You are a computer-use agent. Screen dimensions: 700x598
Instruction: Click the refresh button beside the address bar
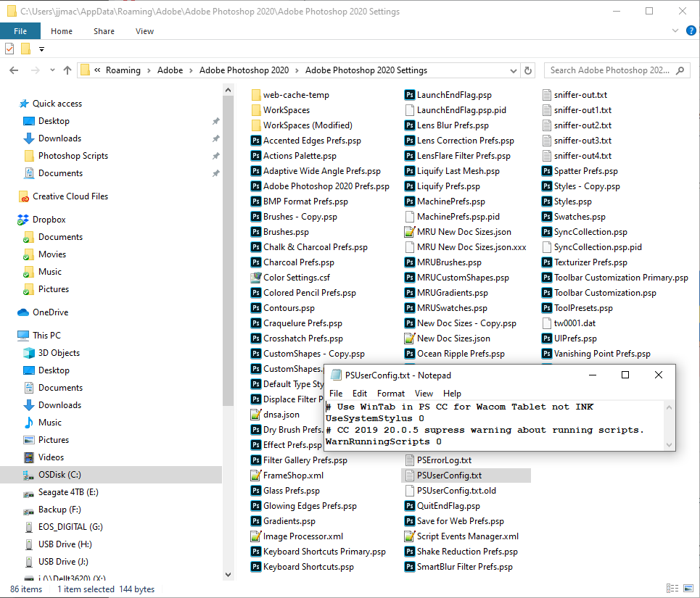tap(527, 70)
